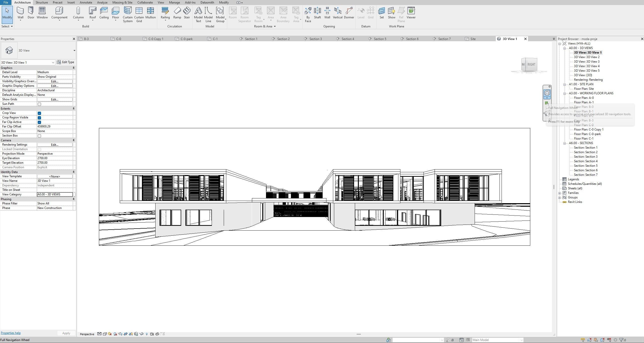
Task: Enable the Section Box checkbox
Action: pos(39,136)
